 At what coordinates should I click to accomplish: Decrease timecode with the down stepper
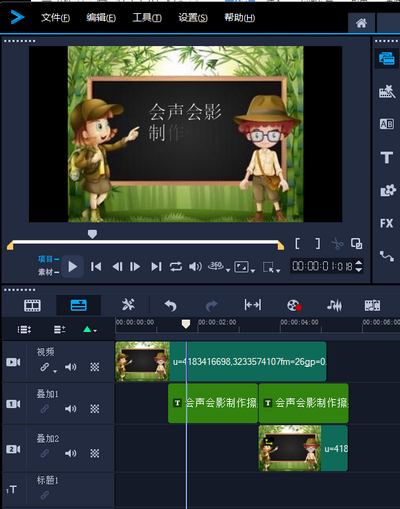[x=359, y=269]
